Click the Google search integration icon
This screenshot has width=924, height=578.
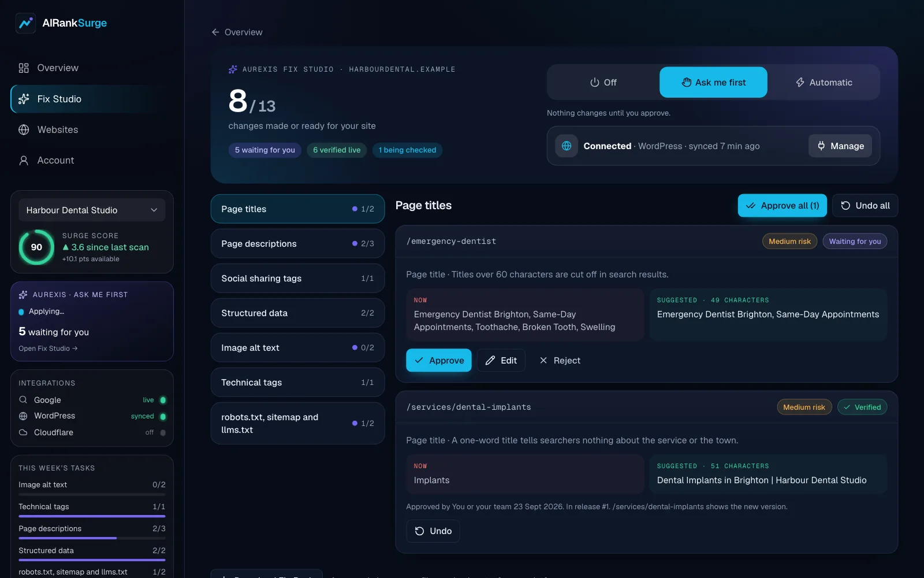coord(23,400)
